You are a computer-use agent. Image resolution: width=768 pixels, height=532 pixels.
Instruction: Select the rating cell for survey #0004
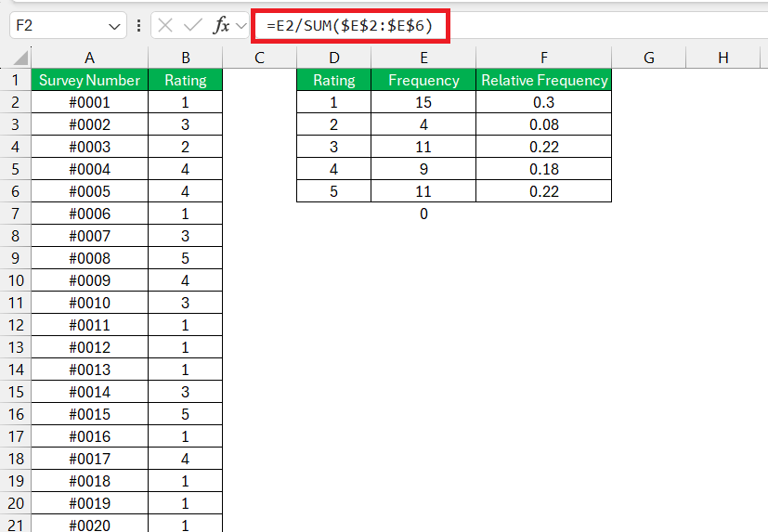[x=185, y=169]
